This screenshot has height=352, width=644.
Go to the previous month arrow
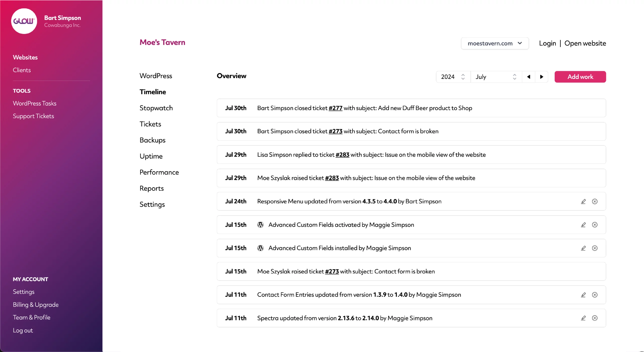tap(529, 77)
